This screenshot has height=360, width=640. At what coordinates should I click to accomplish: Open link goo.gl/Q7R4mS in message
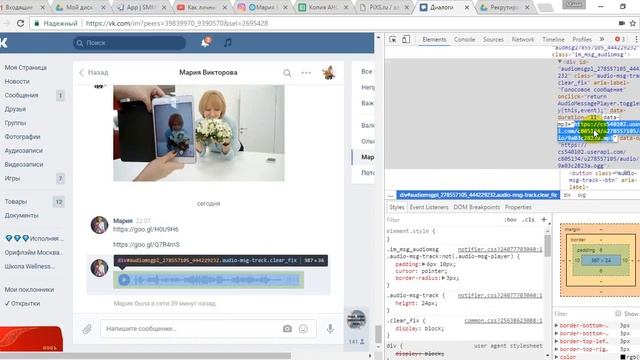coord(146,245)
